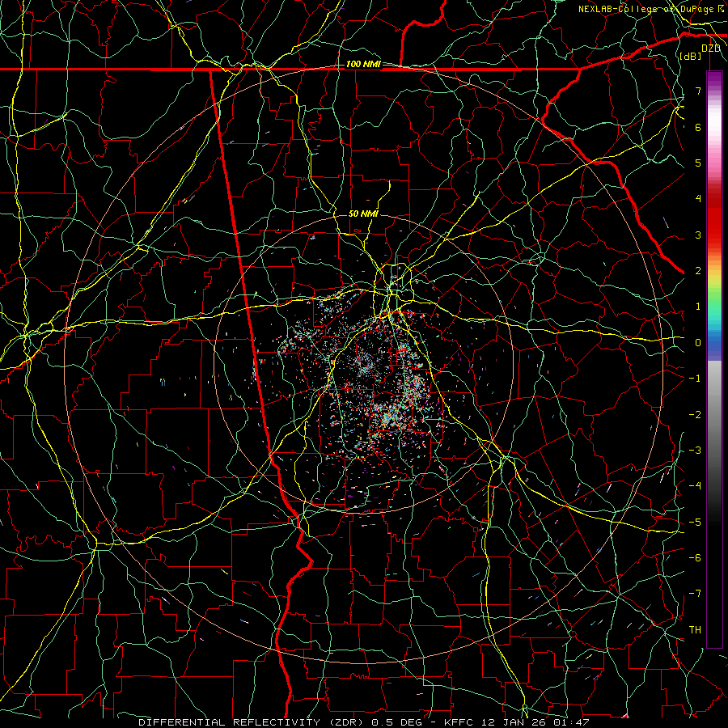Click the Differential Reflectivity (ZDR) caption text
The width and height of the screenshot is (728, 728).
(252, 722)
